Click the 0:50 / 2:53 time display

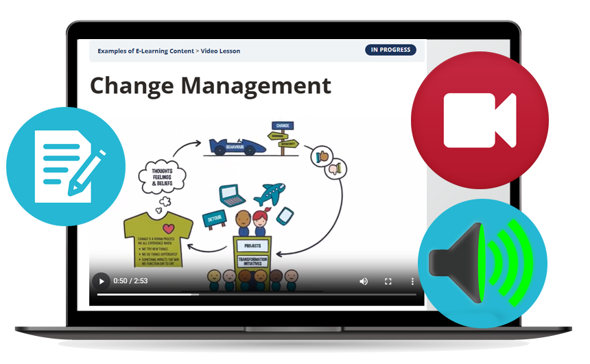tap(130, 281)
